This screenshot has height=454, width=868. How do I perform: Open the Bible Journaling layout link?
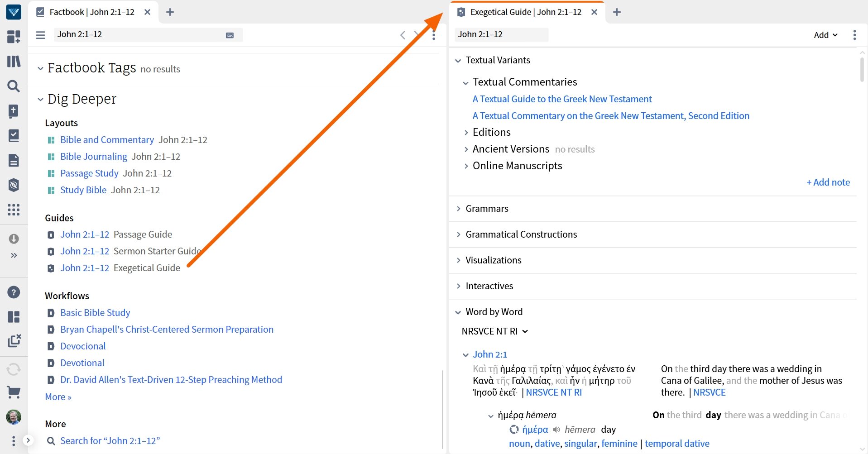[x=94, y=157]
